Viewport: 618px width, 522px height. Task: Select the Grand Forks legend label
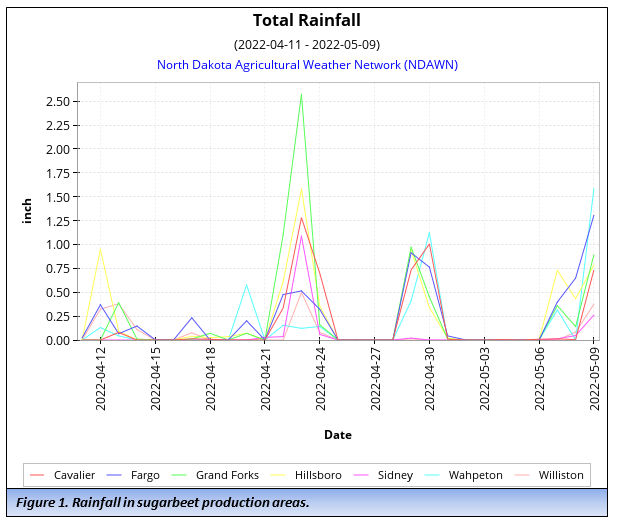point(227,475)
